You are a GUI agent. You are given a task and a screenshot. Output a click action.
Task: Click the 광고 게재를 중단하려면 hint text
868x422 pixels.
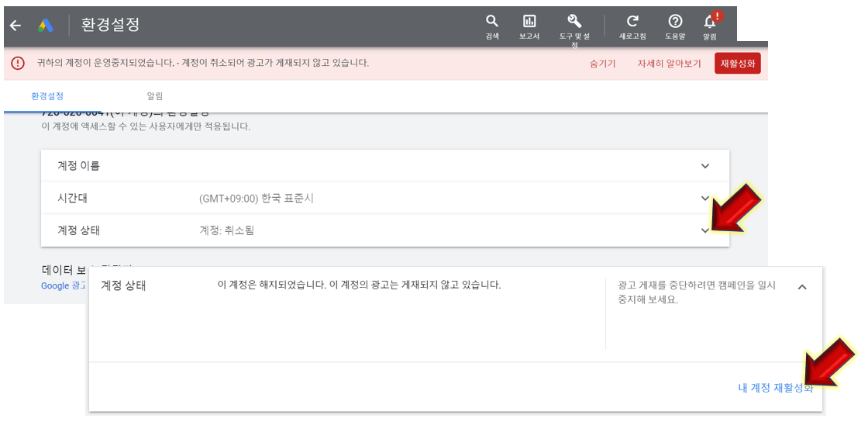(x=697, y=292)
